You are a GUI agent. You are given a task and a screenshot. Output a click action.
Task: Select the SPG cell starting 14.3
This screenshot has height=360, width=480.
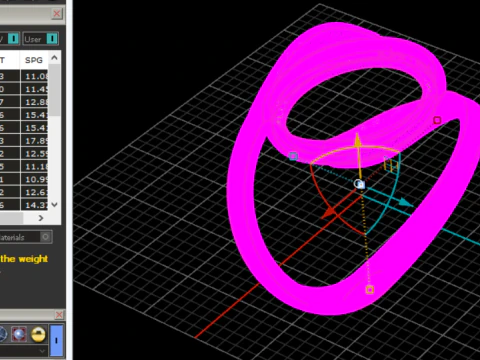point(34,205)
